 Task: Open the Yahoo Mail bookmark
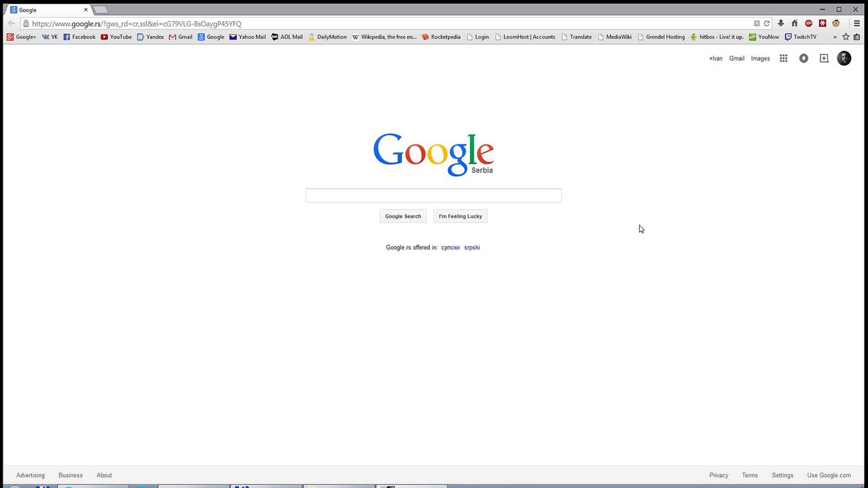pyautogui.click(x=247, y=37)
